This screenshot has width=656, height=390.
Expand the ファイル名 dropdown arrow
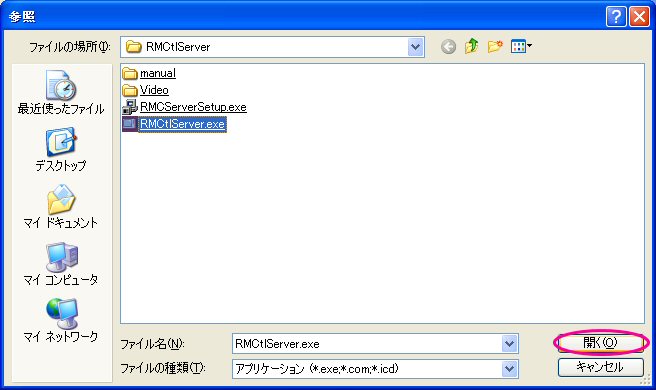(x=510, y=344)
